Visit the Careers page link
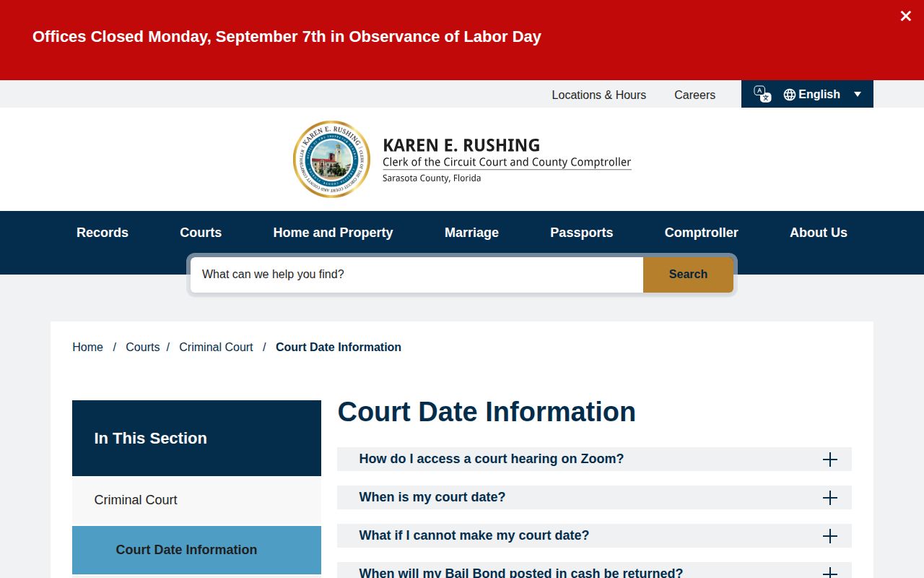924x578 pixels. [x=694, y=95]
